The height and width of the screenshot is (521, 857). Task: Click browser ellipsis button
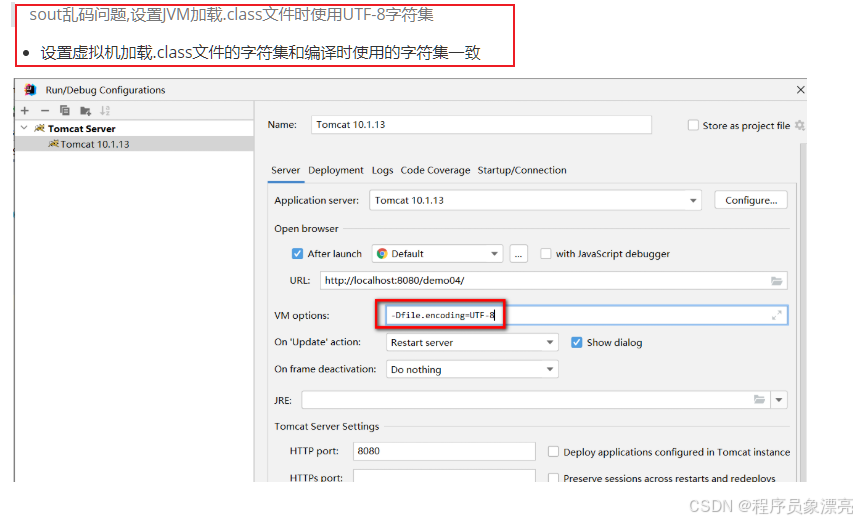pos(518,254)
